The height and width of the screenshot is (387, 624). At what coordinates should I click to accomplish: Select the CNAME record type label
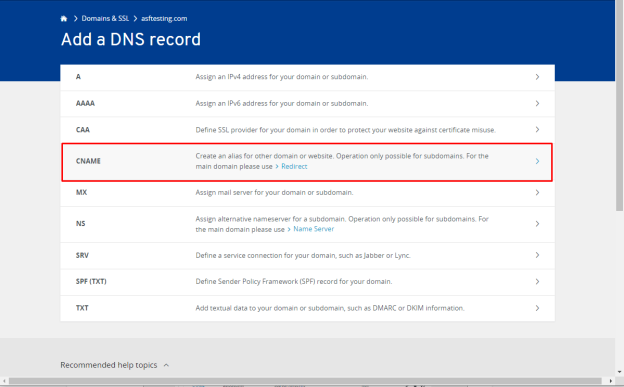click(x=88, y=161)
